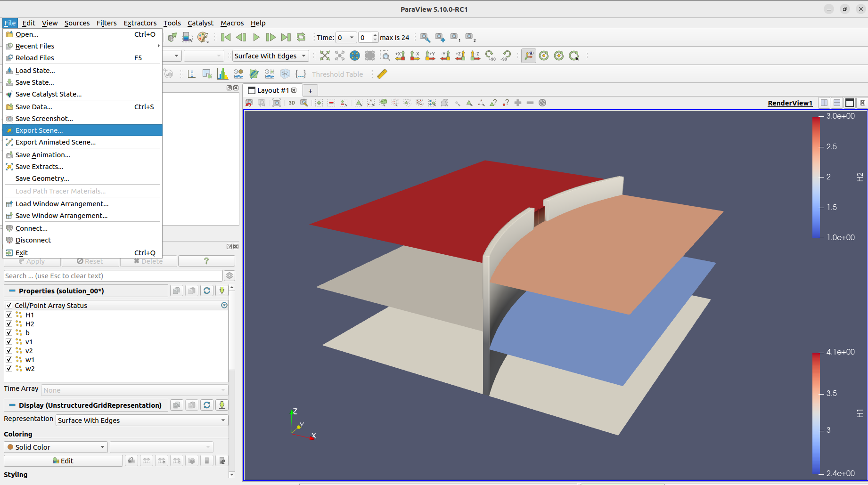
Task: Click Clear Selection icon in view toolbar
Action: [542, 103]
